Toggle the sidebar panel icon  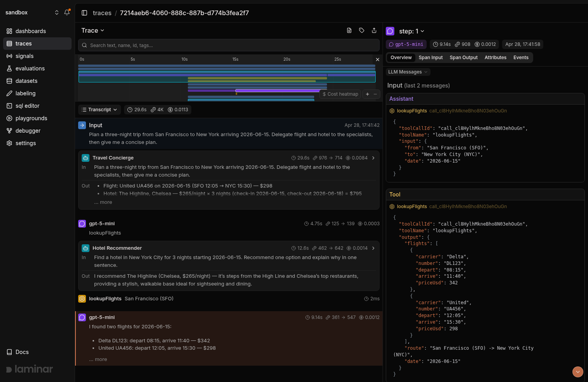84,13
